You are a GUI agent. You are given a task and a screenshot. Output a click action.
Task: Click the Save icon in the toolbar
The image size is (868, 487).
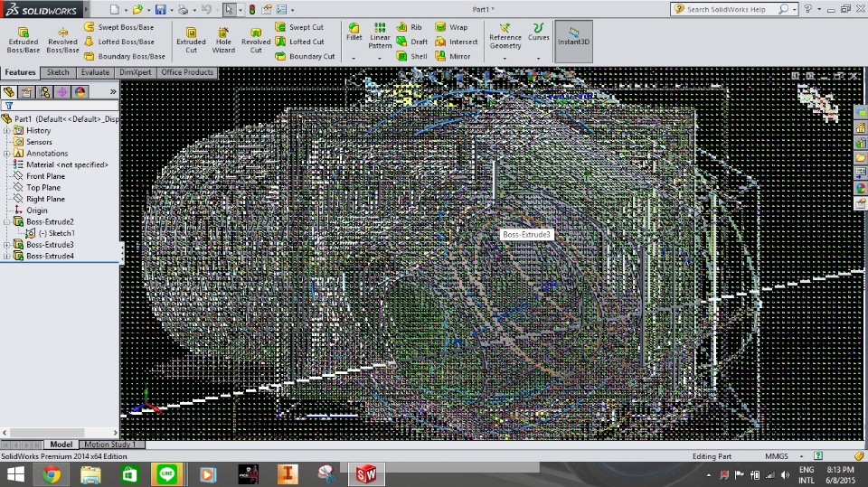[160, 9]
